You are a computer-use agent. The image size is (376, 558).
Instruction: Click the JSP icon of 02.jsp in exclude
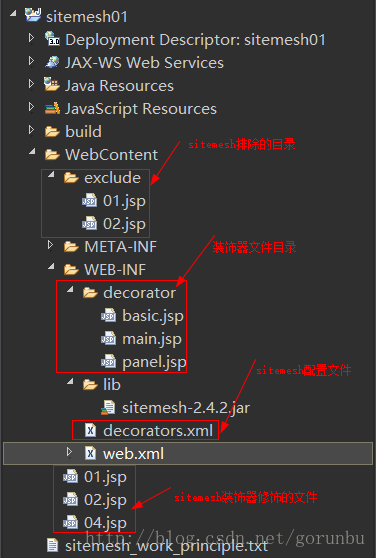(89, 224)
